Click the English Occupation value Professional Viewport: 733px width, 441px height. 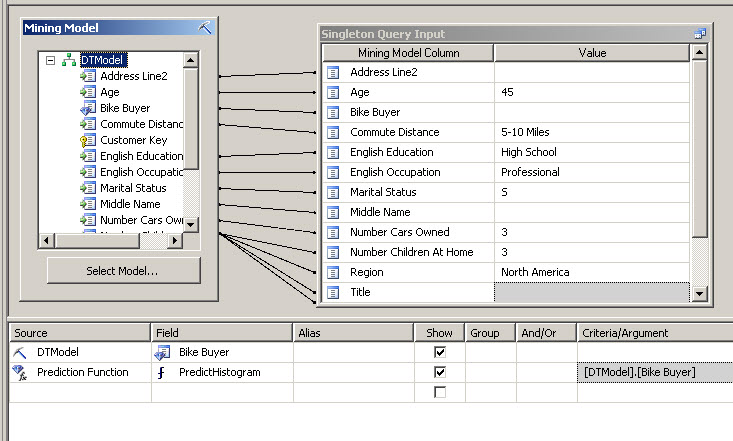tap(592, 173)
